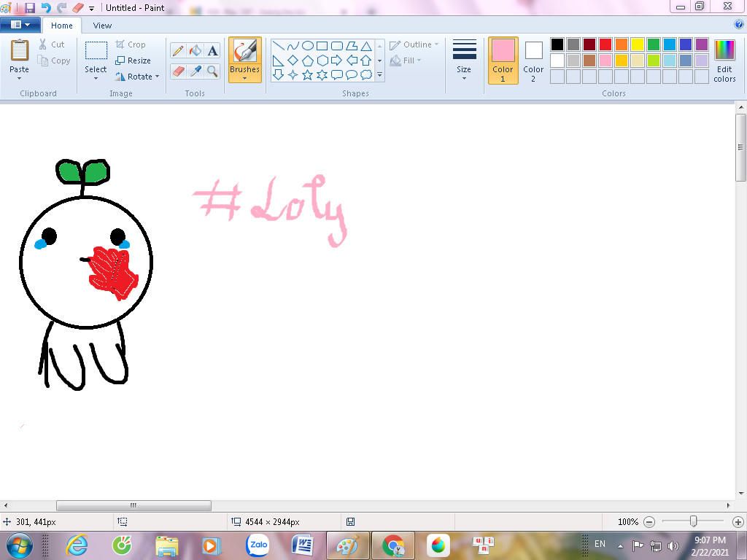Choose the Right triangle shape
The height and width of the screenshot is (560, 747).
click(x=279, y=61)
